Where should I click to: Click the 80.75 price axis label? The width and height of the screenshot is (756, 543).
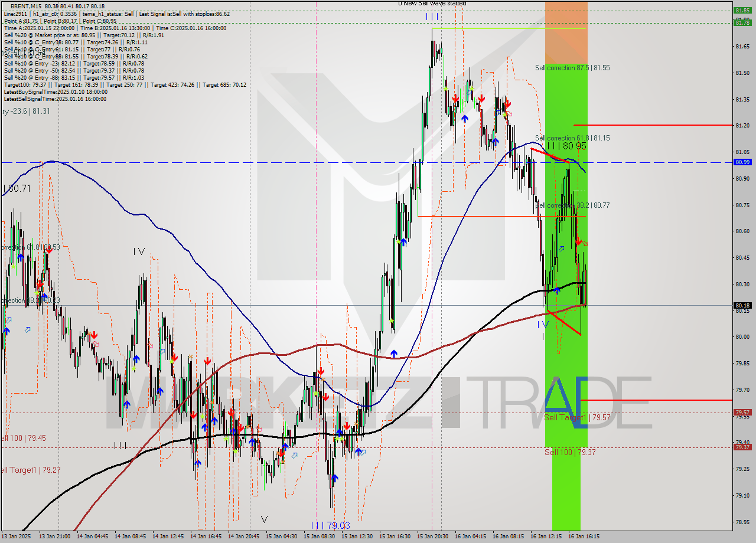tap(742, 205)
